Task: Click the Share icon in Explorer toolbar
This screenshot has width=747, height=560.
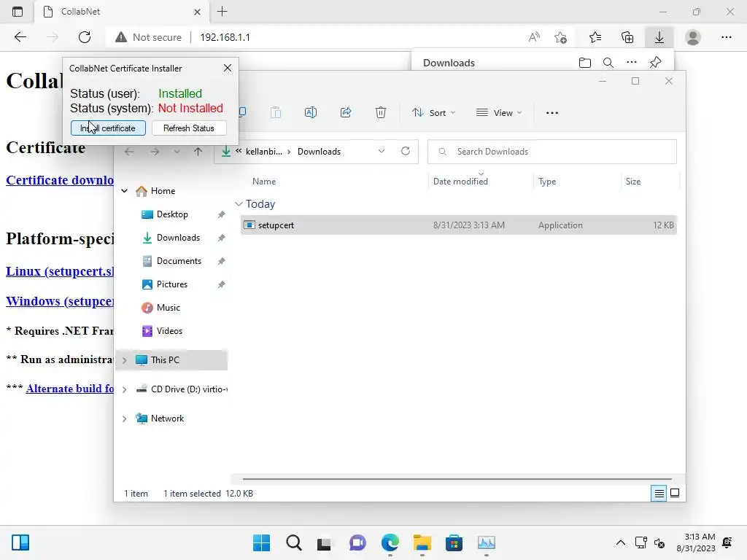Action: point(346,113)
